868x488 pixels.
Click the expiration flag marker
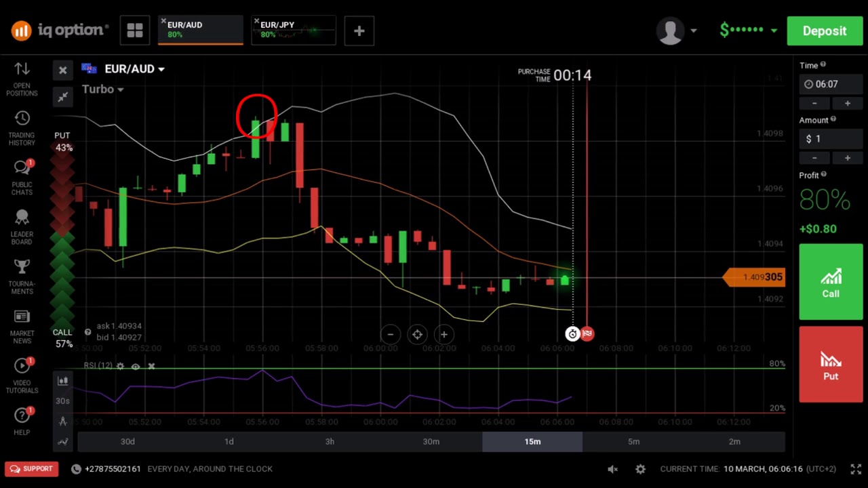tap(587, 333)
